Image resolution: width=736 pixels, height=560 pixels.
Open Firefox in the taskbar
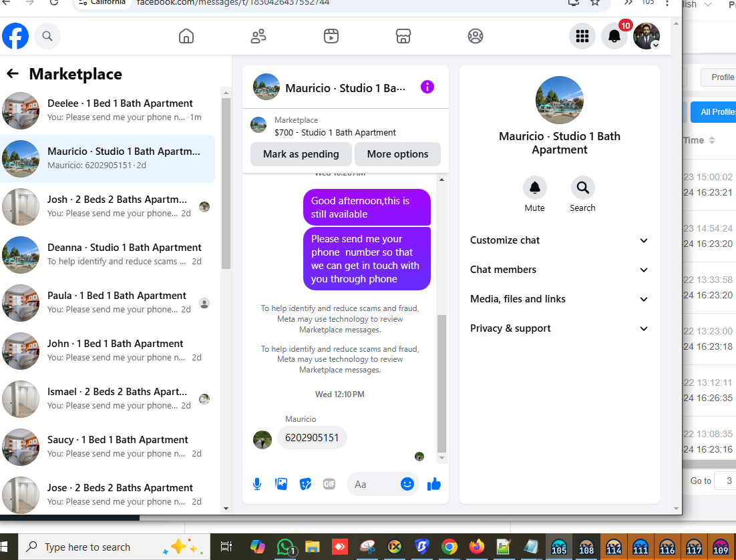coord(476,547)
